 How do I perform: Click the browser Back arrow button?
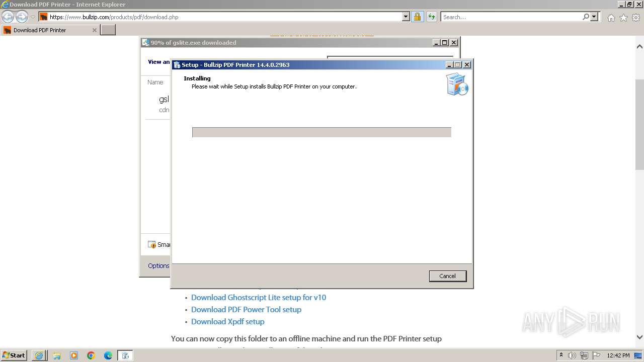click(8, 17)
